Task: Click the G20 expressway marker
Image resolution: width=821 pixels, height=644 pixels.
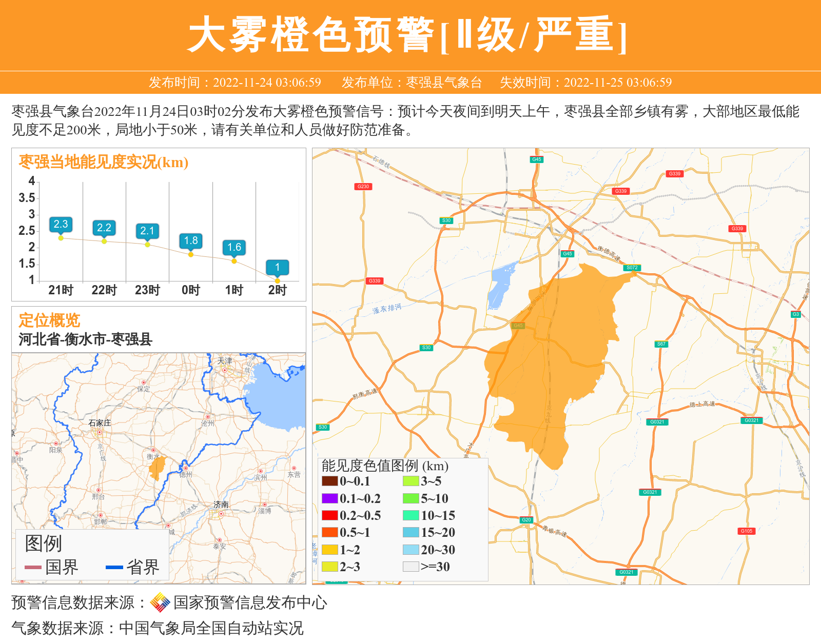Action: pos(526,520)
